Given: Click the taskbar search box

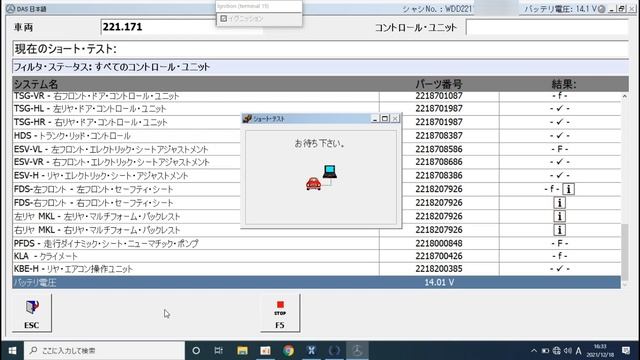Looking at the screenshot, I should click(x=104, y=351).
